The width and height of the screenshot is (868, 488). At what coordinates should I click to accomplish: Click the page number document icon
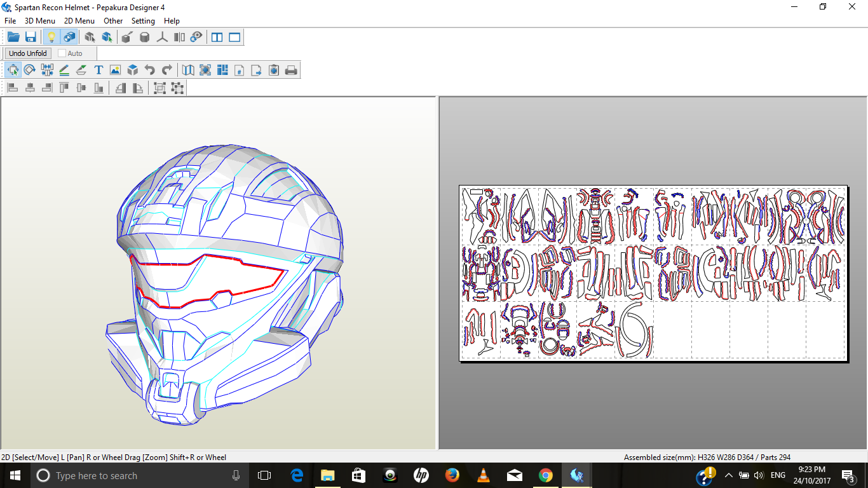pyautogui.click(x=240, y=70)
